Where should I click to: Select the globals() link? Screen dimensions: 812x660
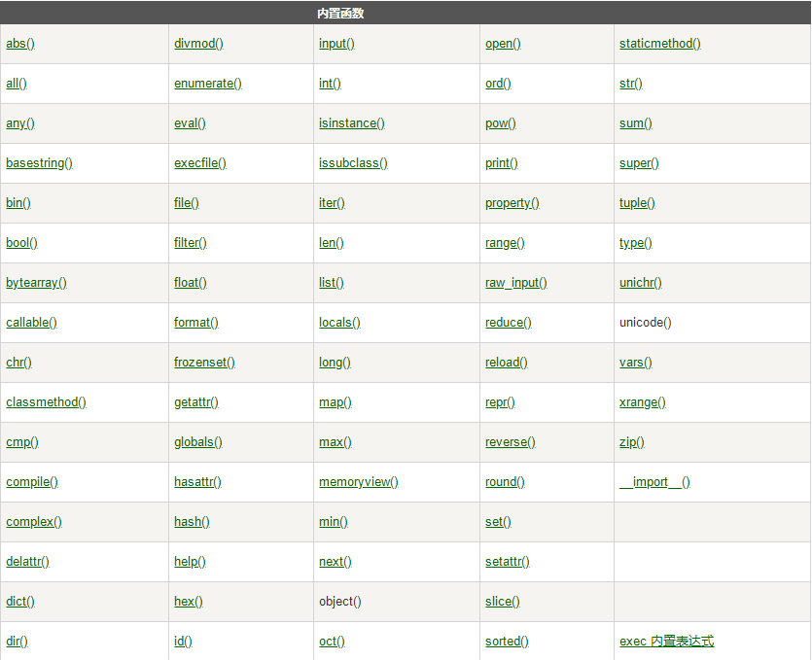tap(197, 442)
